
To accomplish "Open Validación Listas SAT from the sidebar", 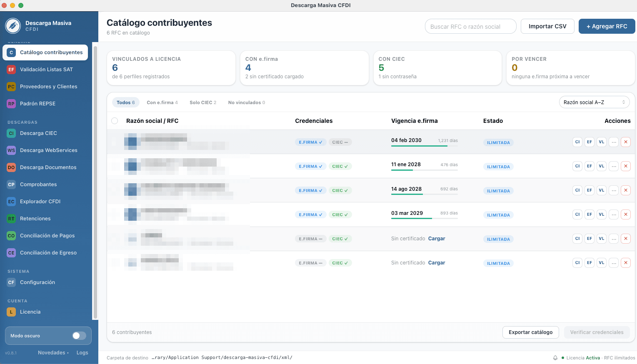I will (45, 70).
